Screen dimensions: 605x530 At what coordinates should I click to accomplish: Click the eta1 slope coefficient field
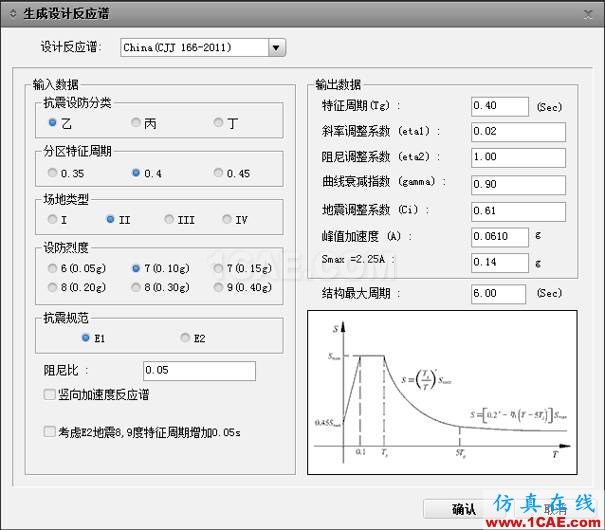tap(518, 132)
